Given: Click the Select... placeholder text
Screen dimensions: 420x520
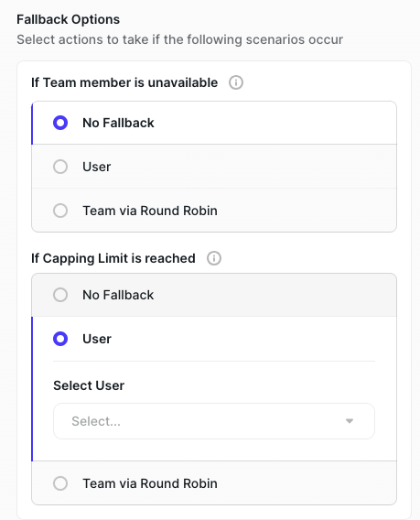Looking at the screenshot, I should tap(96, 421).
